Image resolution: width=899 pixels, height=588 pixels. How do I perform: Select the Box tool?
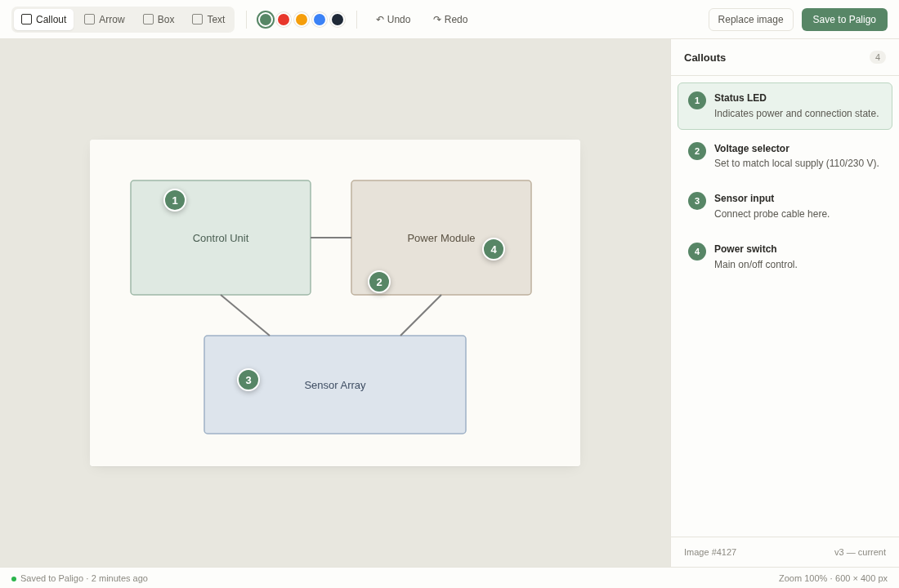(x=159, y=20)
